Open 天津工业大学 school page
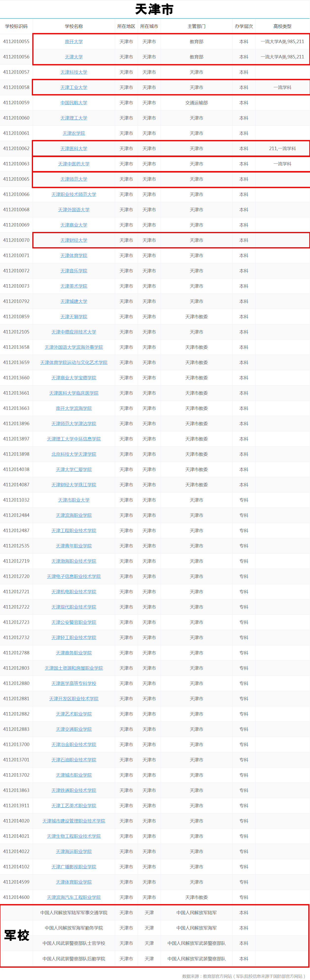 click(74, 87)
